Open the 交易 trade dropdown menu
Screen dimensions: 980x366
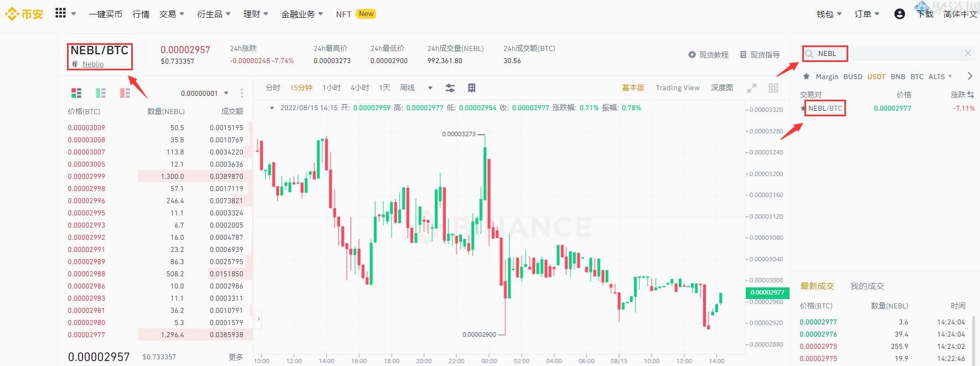tap(172, 14)
